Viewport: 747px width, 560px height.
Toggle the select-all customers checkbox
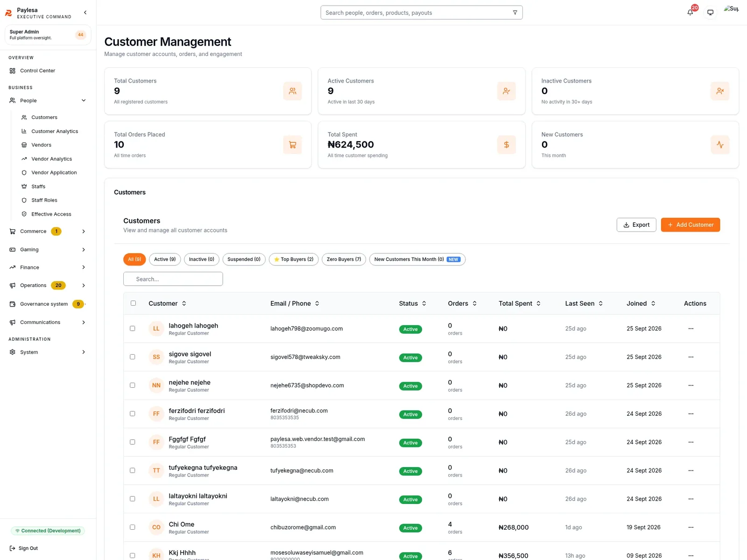[x=133, y=303]
